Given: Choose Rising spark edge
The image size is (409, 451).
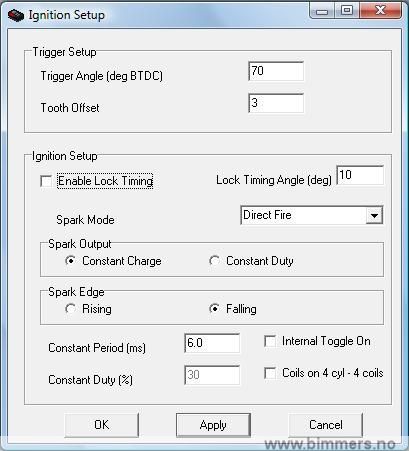Looking at the screenshot, I should [x=70, y=309].
